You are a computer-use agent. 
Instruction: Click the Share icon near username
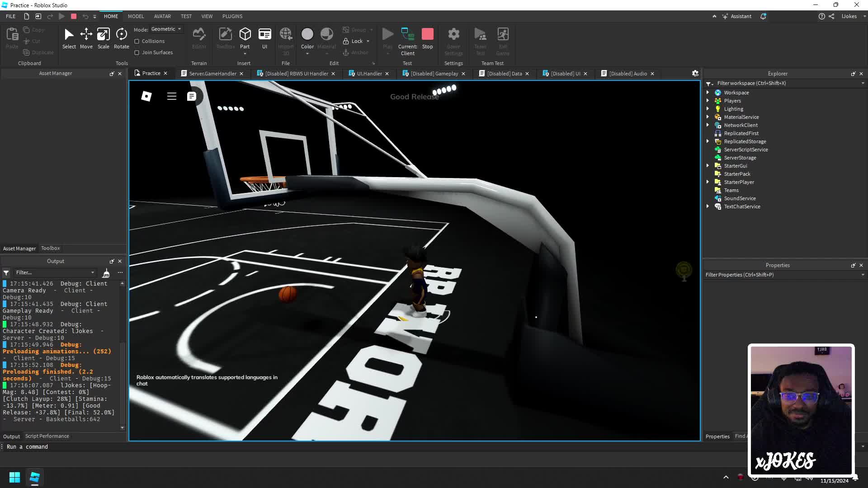(x=831, y=16)
